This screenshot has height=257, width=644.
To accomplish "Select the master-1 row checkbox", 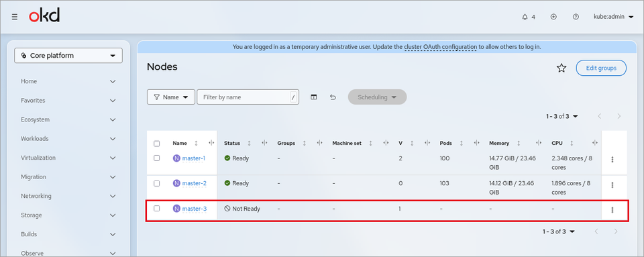I will (156, 158).
